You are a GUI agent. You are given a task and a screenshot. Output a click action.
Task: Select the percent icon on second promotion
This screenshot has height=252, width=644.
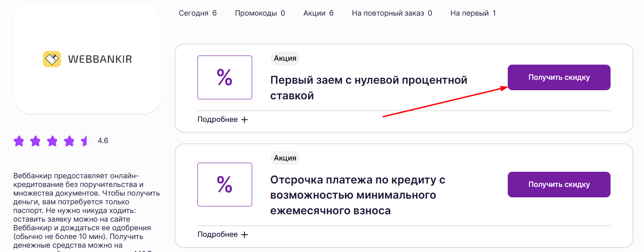224,184
